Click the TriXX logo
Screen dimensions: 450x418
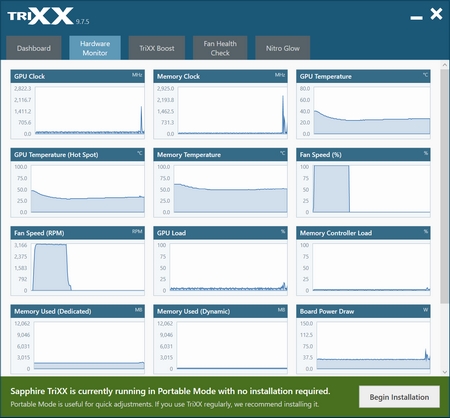(40, 16)
